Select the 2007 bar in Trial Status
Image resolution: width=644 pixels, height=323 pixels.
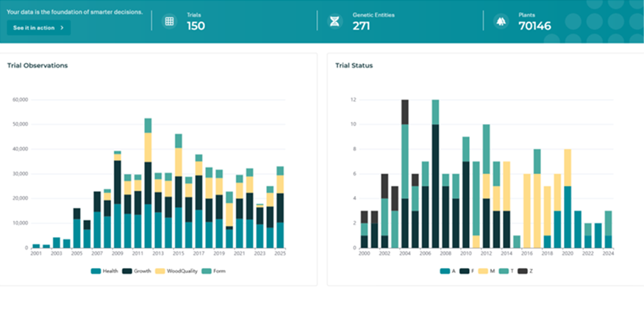[x=436, y=174]
